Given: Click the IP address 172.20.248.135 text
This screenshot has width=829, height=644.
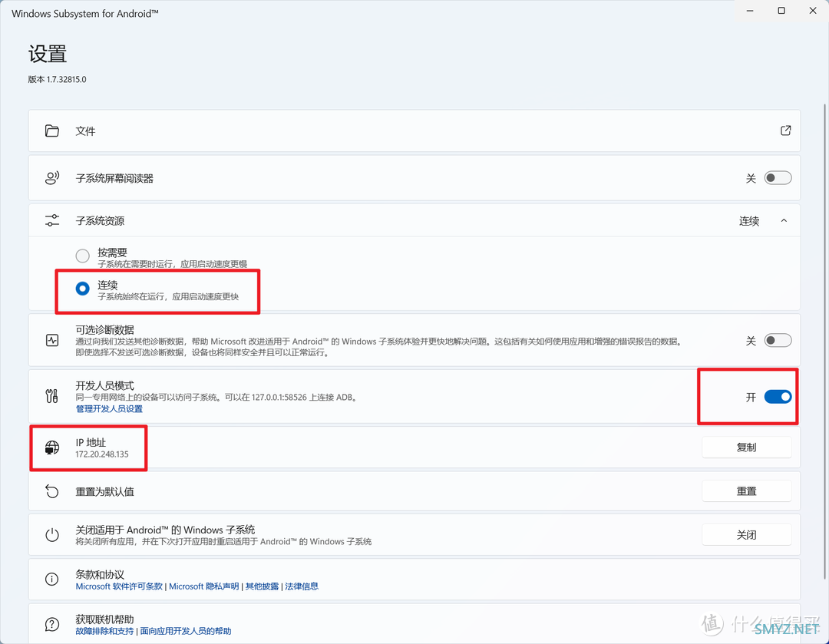Looking at the screenshot, I should pyautogui.click(x=102, y=454).
